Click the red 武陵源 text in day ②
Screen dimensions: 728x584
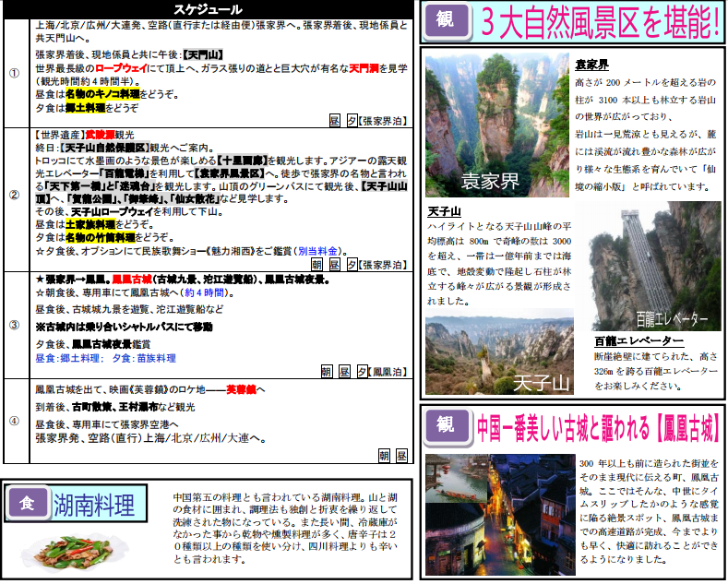pos(101,135)
